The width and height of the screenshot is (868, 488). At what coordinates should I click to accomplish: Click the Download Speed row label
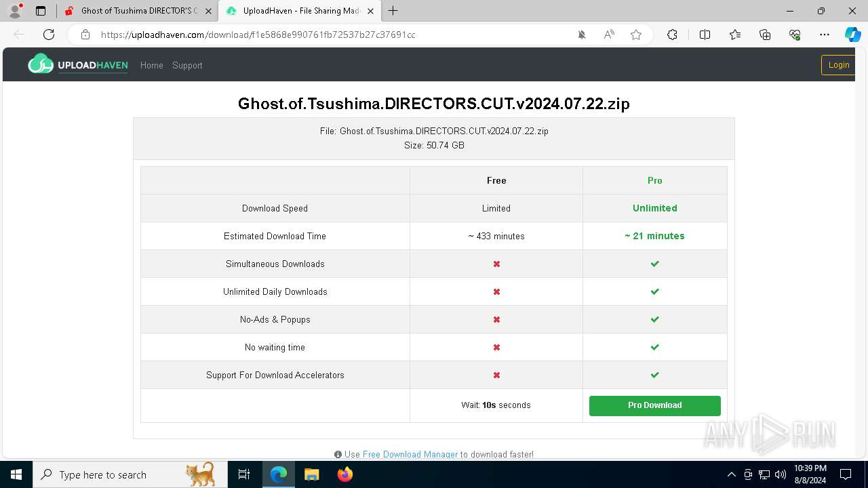click(275, 208)
